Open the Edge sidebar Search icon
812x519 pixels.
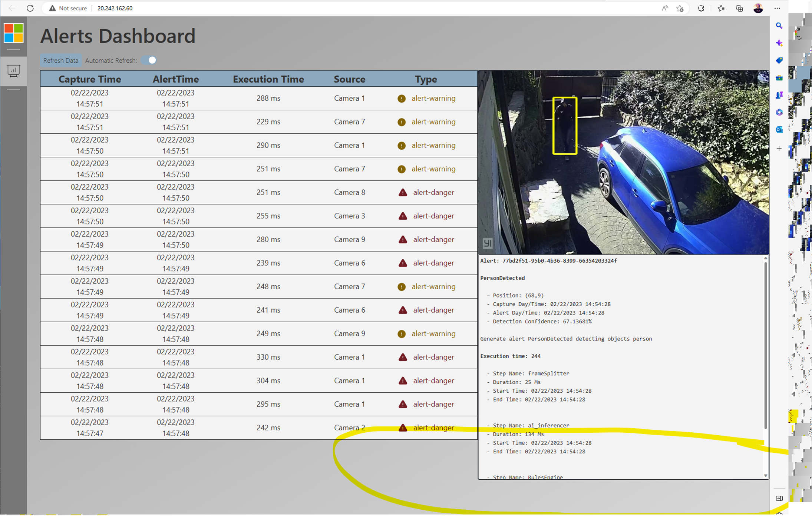point(779,26)
